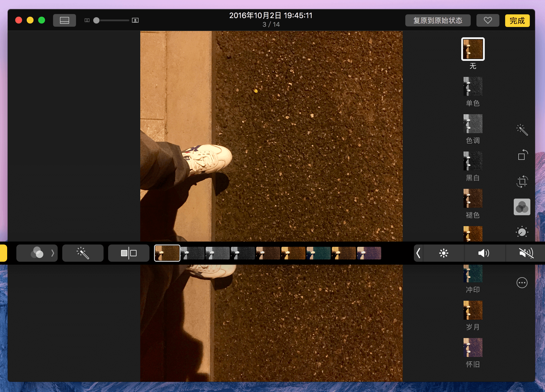Tap Touch Bar mute icon
This screenshot has height=392, width=545.
click(526, 253)
